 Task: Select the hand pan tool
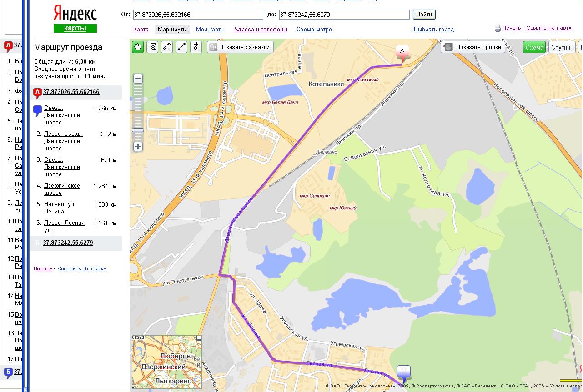(x=138, y=47)
